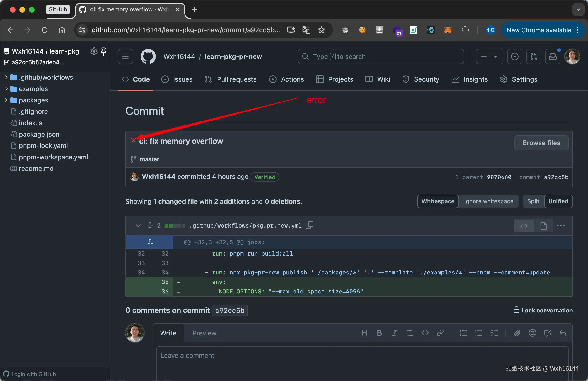Screen dimensions: 588x381
Task: Open parent commit 9070660
Action: tap(499, 177)
